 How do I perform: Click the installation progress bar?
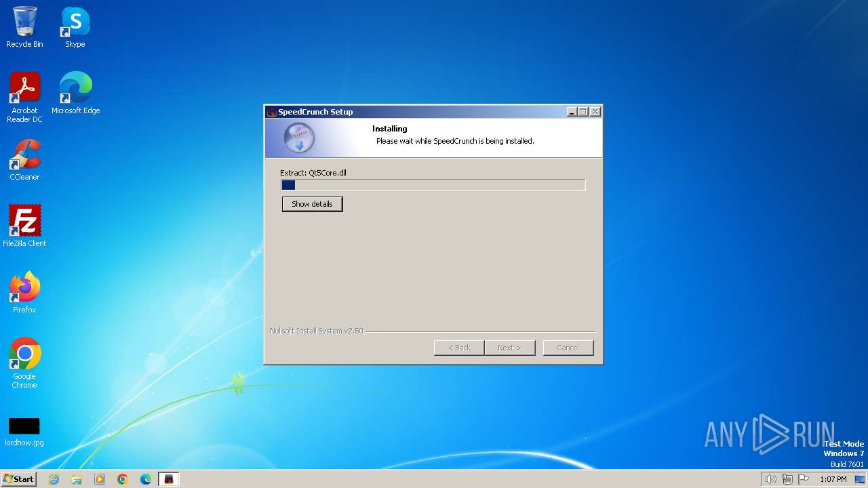[x=433, y=185]
